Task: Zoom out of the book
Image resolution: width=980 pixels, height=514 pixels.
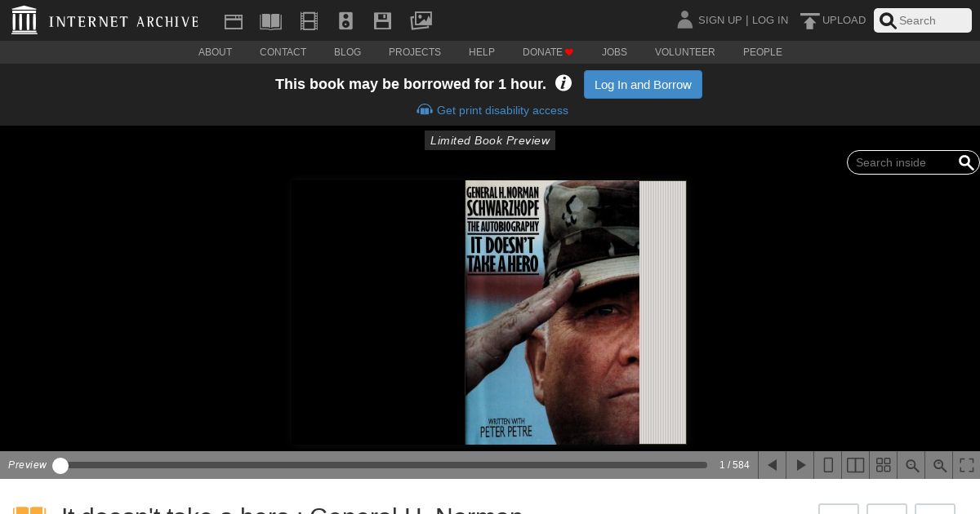Action: click(911, 465)
